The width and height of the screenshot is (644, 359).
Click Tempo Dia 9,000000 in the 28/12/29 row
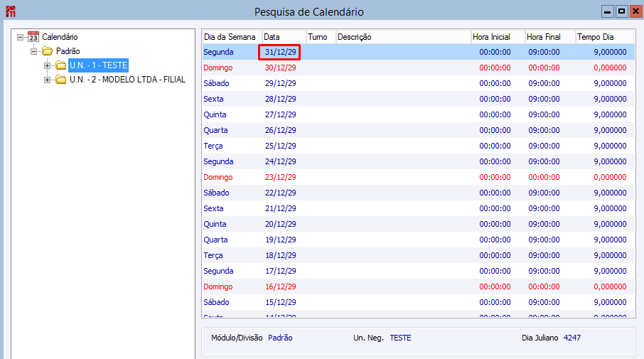pyautogui.click(x=610, y=99)
